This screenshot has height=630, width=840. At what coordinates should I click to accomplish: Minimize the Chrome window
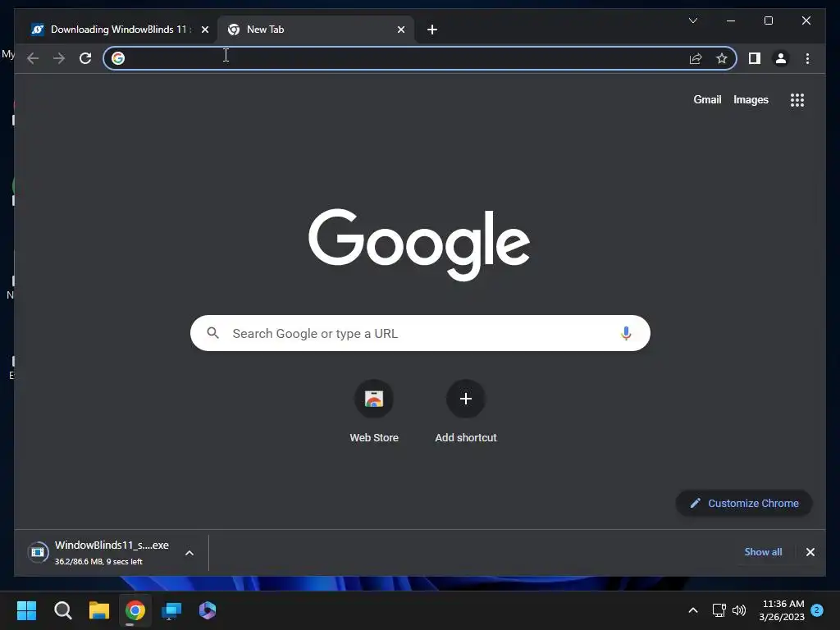coord(731,21)
